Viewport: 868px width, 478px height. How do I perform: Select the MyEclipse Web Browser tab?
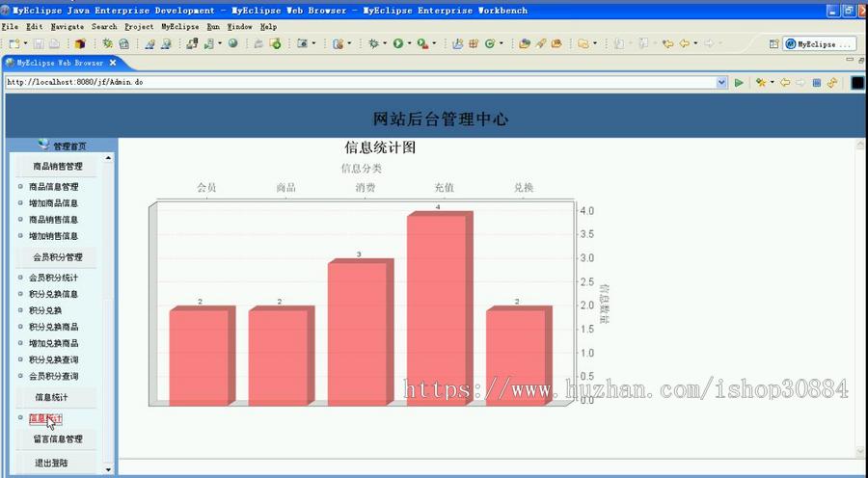tap(60, 63)
